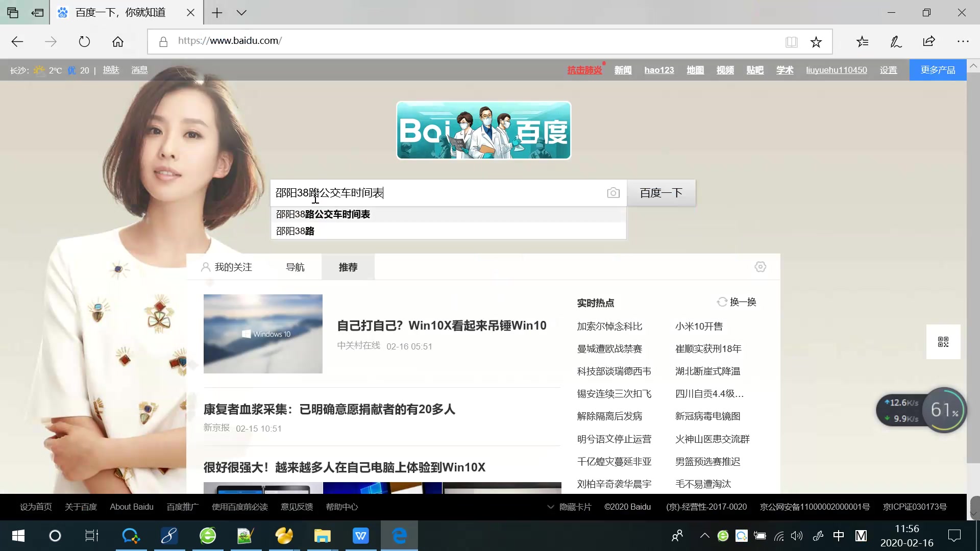
Task: Open WPS Writer taskbar icon
Action: pos(360,536)
